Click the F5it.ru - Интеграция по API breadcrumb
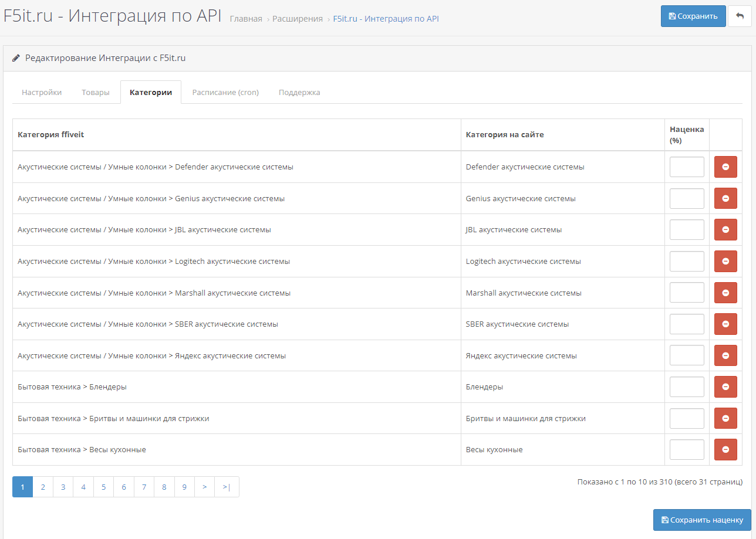 click(386, 19)
